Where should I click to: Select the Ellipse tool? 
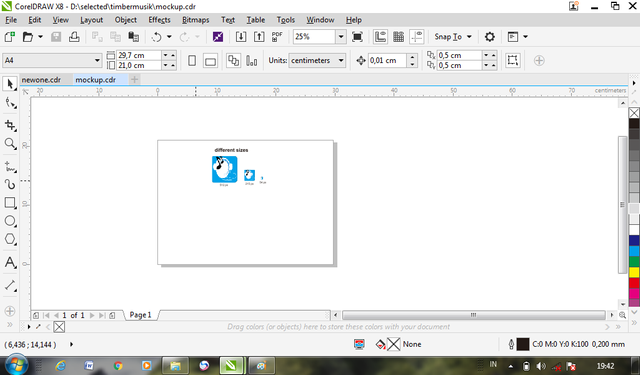pyautogui.click(x=10, y=221)
